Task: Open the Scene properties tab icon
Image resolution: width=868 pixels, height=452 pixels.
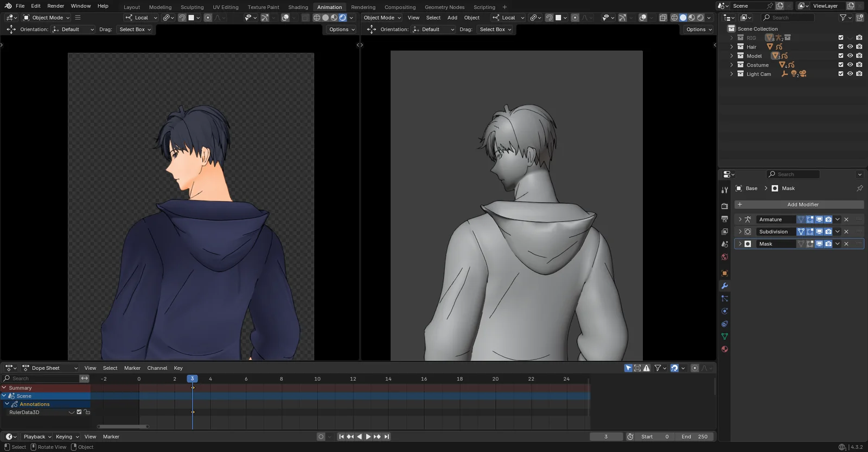Action: 724,244
